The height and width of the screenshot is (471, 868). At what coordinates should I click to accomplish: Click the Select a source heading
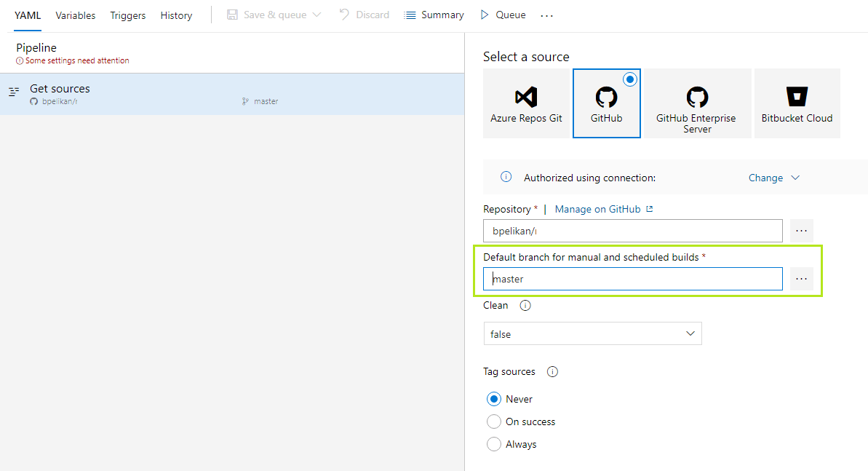526,57
